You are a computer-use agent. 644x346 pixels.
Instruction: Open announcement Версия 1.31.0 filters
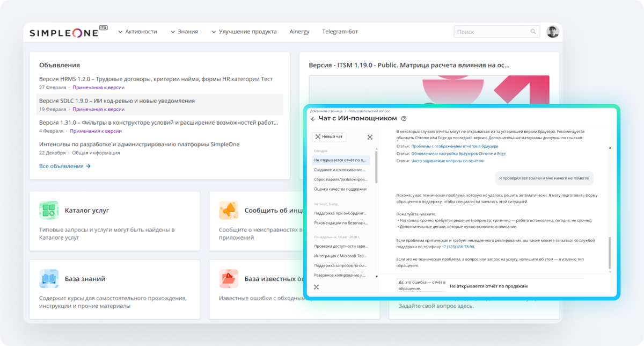[159, 122]
